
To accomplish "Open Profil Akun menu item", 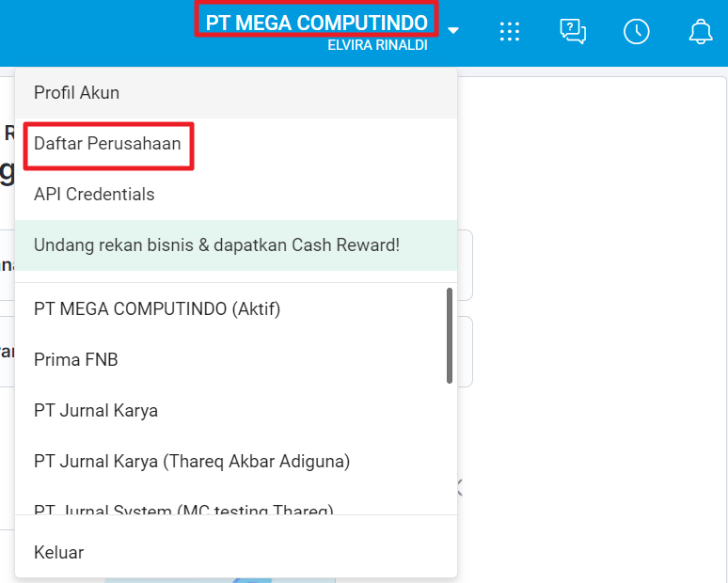I will pyautogui.click(x=236, y=93).
